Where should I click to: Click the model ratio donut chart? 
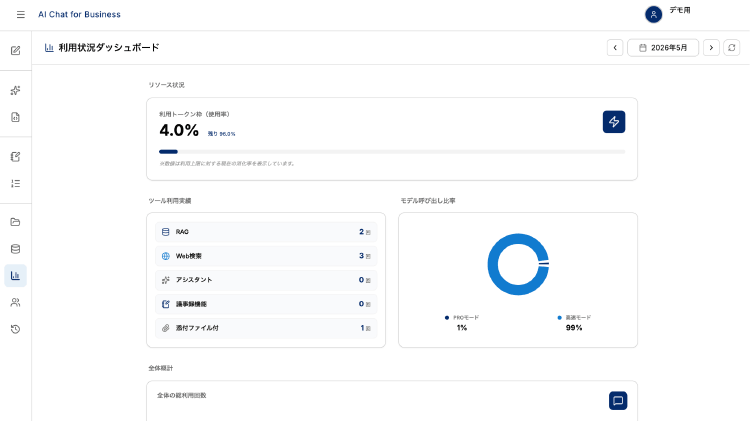(518, 264)
